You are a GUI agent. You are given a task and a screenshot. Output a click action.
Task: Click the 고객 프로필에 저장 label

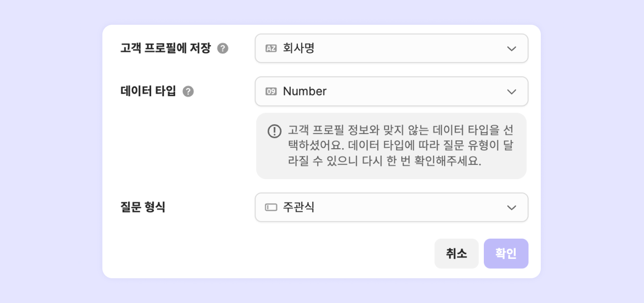165,48
